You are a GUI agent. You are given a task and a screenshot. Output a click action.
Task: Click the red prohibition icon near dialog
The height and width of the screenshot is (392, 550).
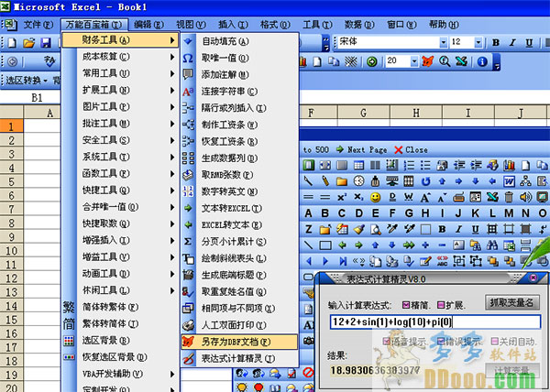pos(308,372)
